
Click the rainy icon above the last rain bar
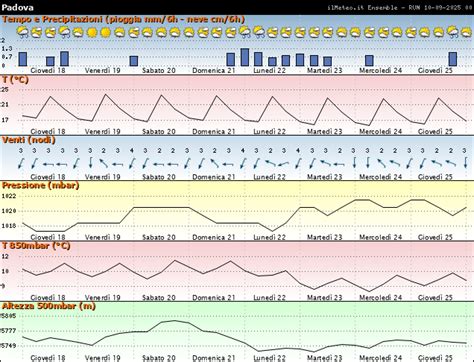[x=452, y=32]
